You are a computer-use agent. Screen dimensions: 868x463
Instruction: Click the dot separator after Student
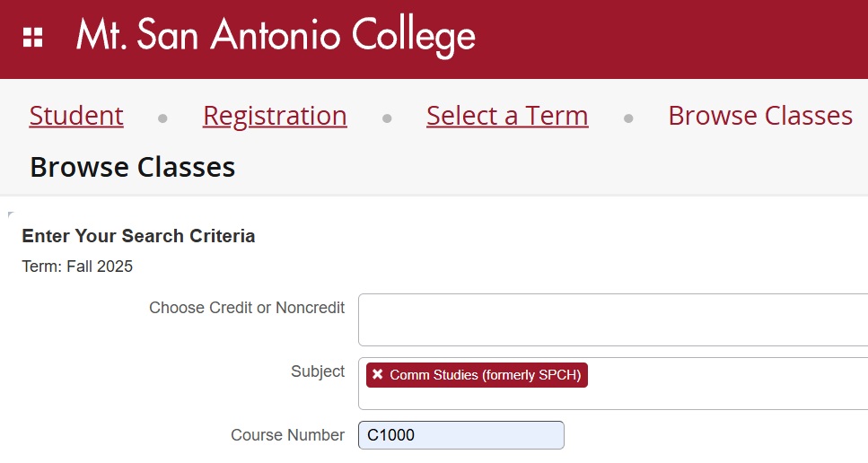162,118
